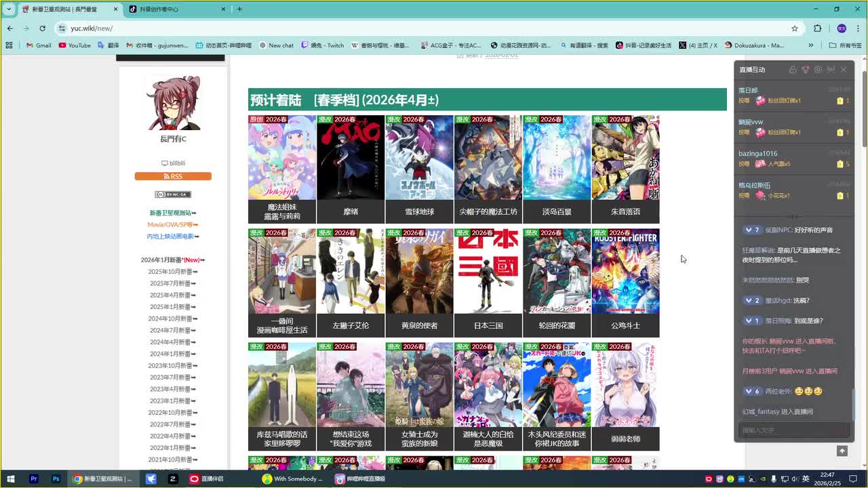This screenshot has height=488, width=868.
Task: Open the Twitch bookmark
Action: pyautogui.click(x=322, y=45)
